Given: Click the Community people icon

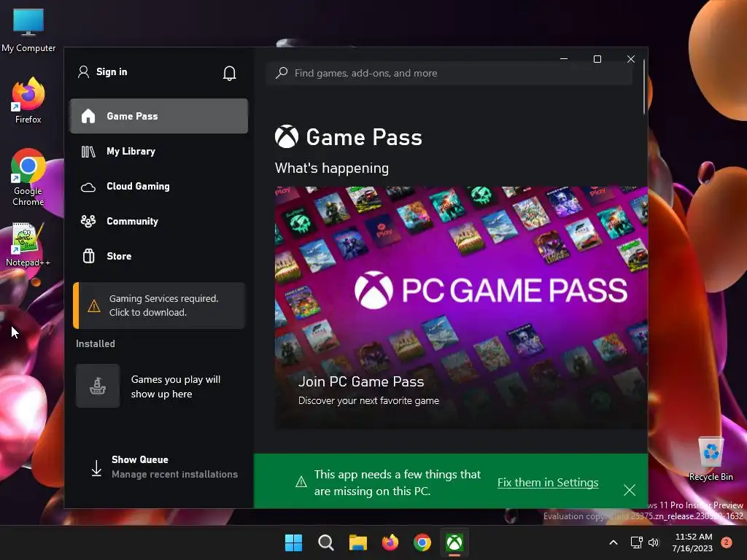Looking at the screenshot, I should pos(88,222).
